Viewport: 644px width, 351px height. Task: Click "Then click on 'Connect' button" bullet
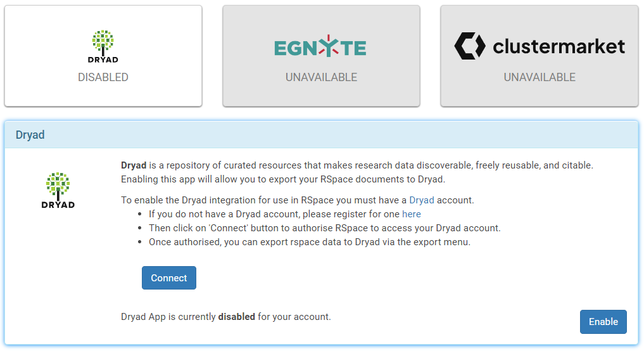coord(325,228)
